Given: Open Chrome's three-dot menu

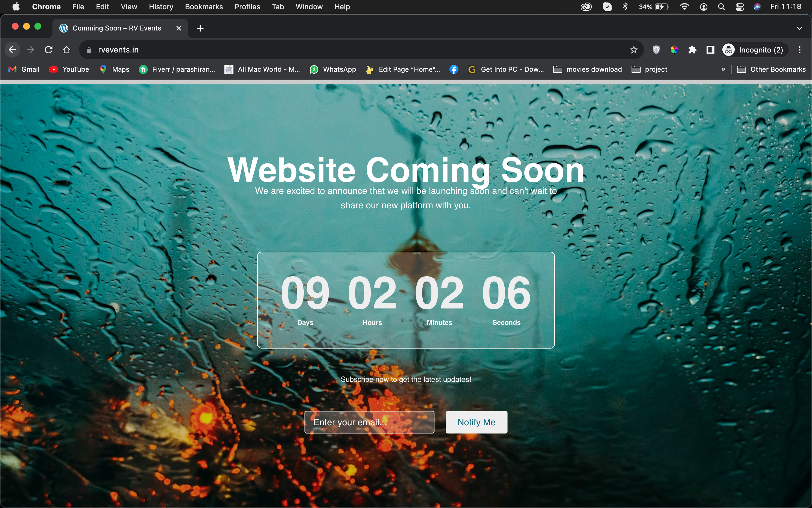Looking at the screenshot, I should 800,50.
